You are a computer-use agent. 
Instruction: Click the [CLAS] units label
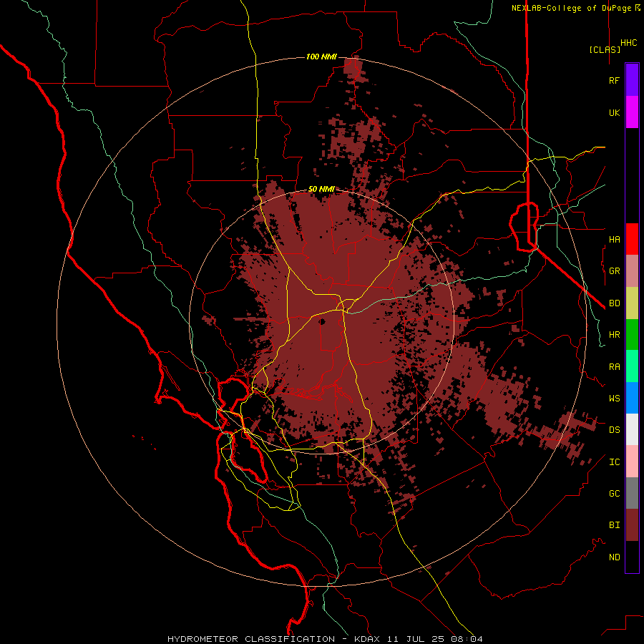pos(605,49)
